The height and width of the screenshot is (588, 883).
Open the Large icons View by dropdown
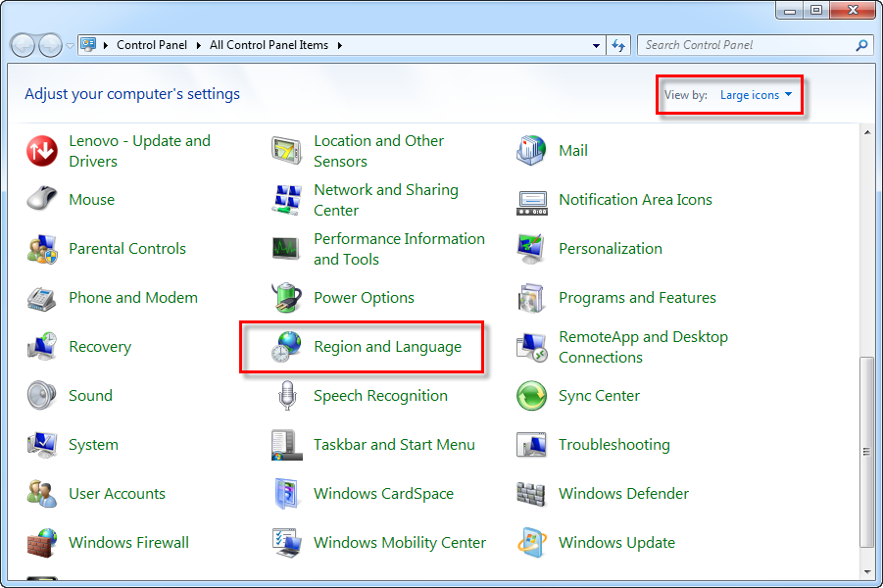755,95
